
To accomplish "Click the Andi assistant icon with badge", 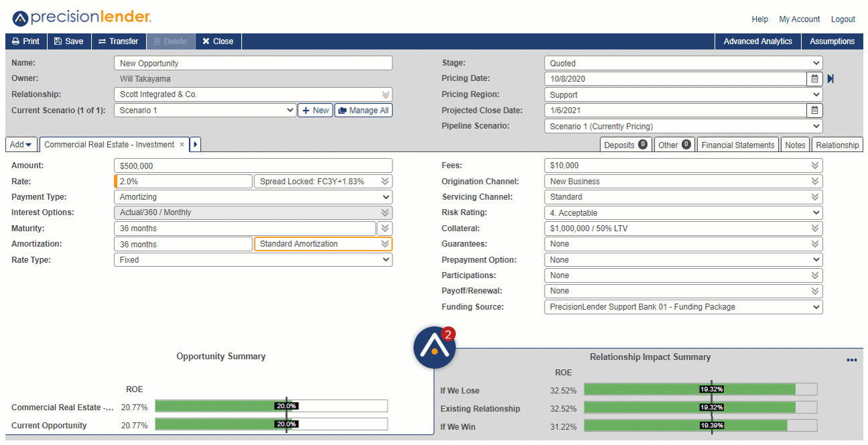I will [x=435, y=347].
